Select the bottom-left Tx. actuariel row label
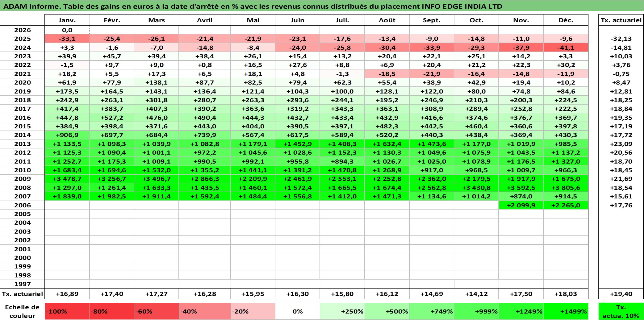This screenshot has width=644, height=320. coord(23,294)
